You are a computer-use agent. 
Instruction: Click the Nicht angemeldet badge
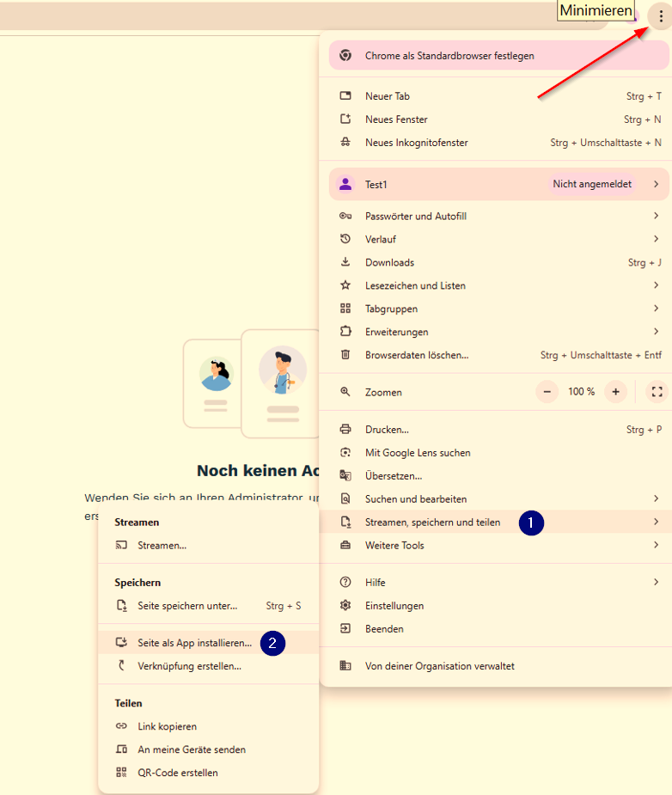[x=592, y=184]
